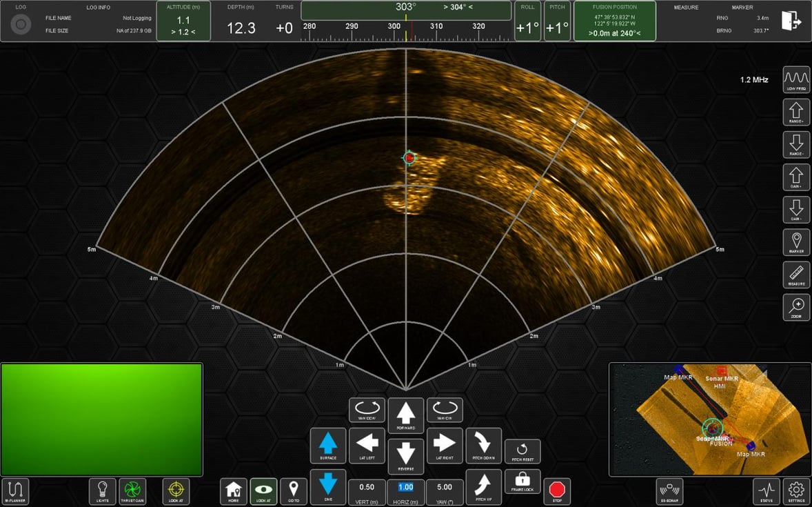Screen dimensions: 812x507
Task: Toggle the Frame Lock padlock
Action: coord(522,481)
